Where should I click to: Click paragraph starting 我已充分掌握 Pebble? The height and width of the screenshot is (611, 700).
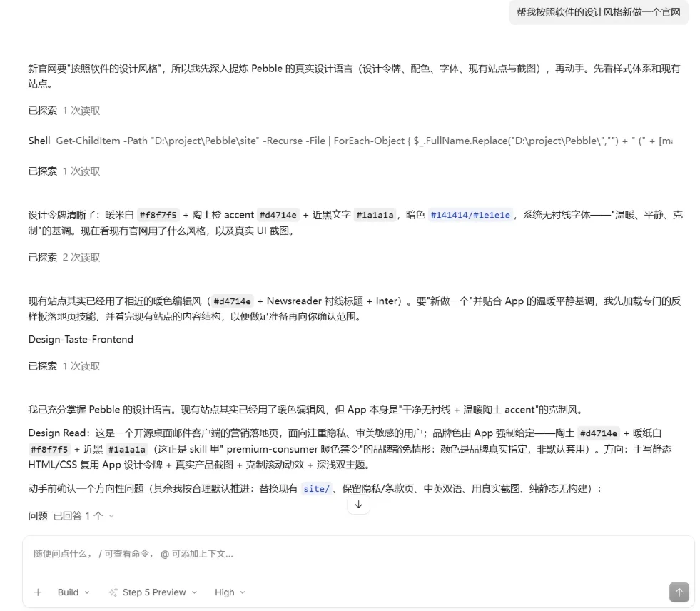(305, 410)
